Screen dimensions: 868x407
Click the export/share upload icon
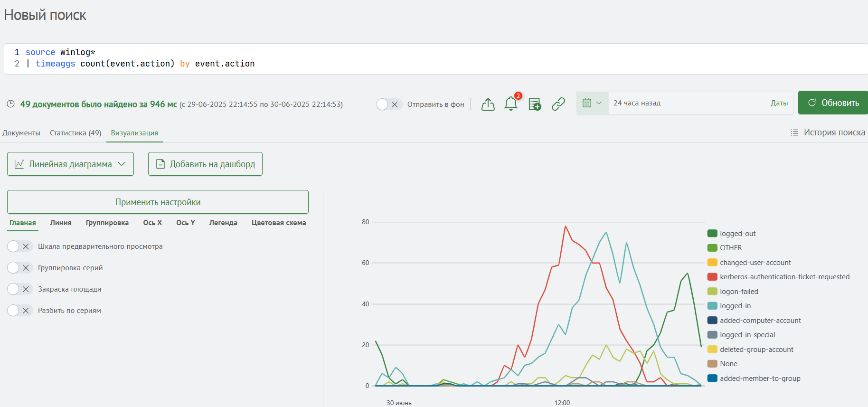pyautogui.click(x=488, y=104)
